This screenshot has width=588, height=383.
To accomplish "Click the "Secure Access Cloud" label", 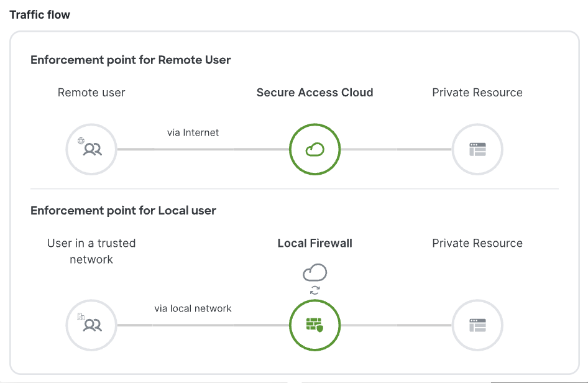I will pyautogui.click(x=315, y=93).
